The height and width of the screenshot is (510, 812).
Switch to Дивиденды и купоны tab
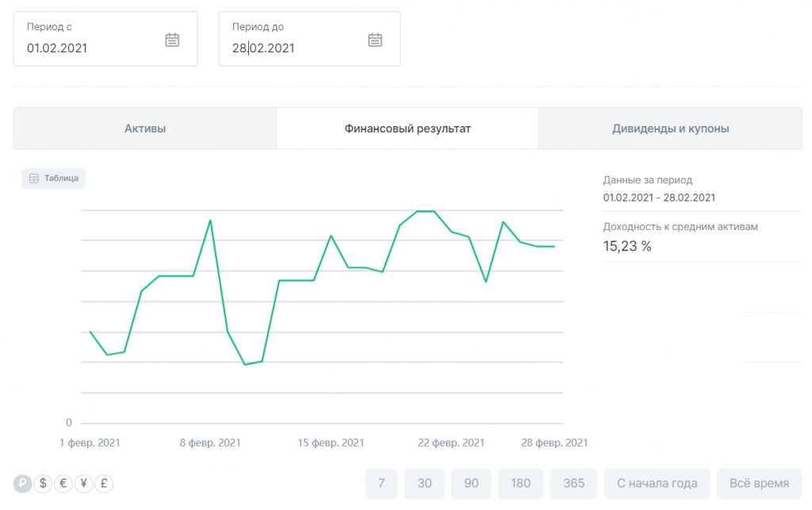tap(670, 128)
